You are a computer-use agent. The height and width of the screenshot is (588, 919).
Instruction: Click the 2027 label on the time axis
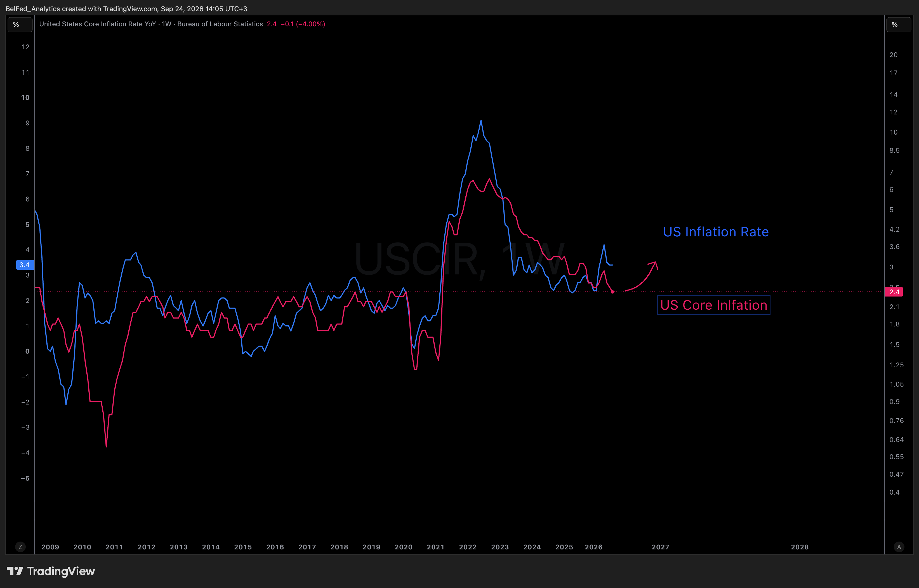tap(660, 547)
